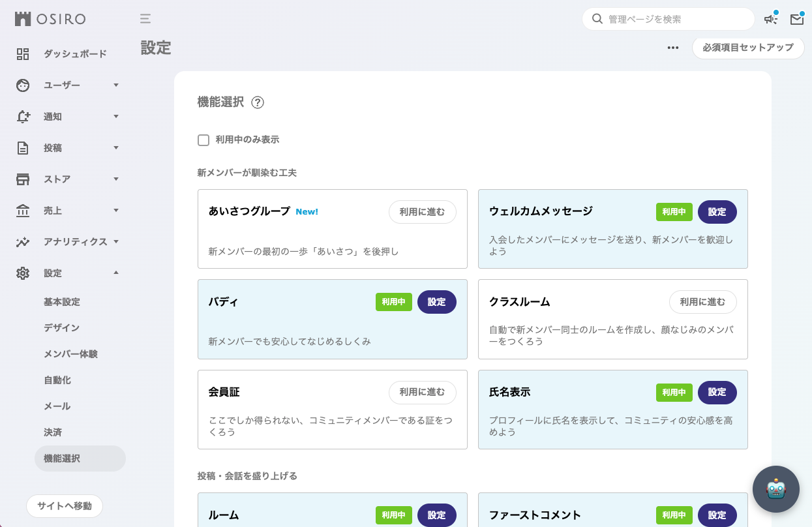
Task: Expand the ユーザー menu arrow
Action: coord(116,85)
